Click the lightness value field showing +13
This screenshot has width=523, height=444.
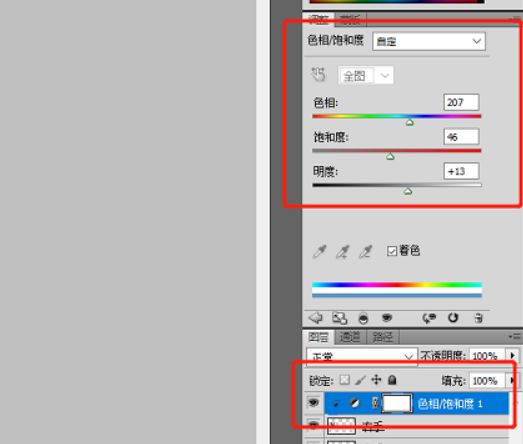(x=461, y=171)
